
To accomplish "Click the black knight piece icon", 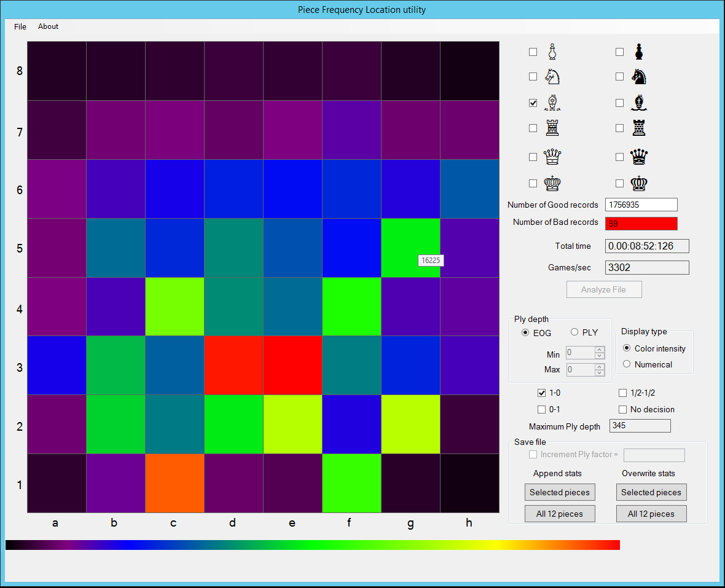I will [638, 77].
